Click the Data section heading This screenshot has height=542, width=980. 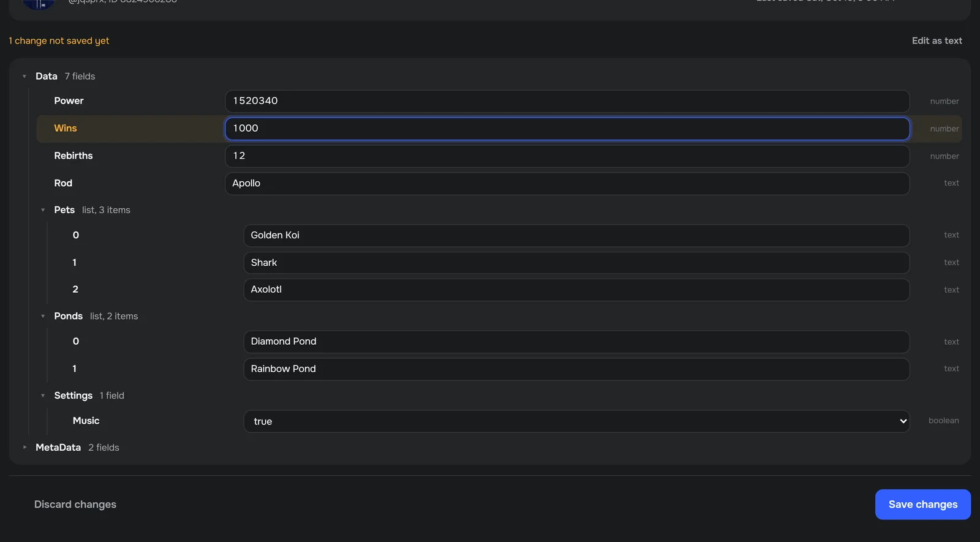pos(46,77)
